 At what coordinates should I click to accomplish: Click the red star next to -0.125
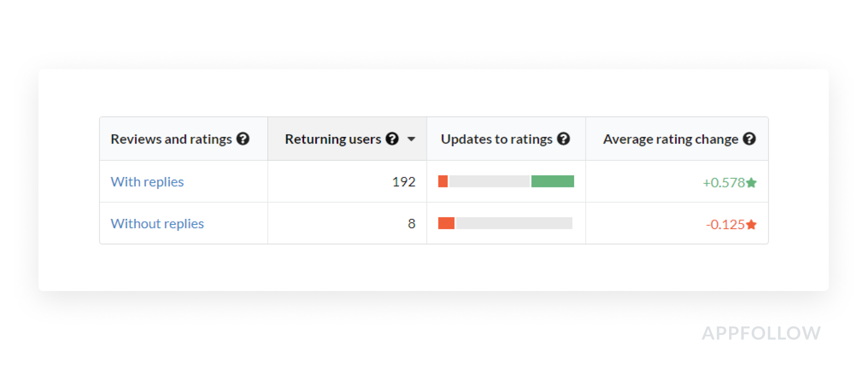coord(751,225)
